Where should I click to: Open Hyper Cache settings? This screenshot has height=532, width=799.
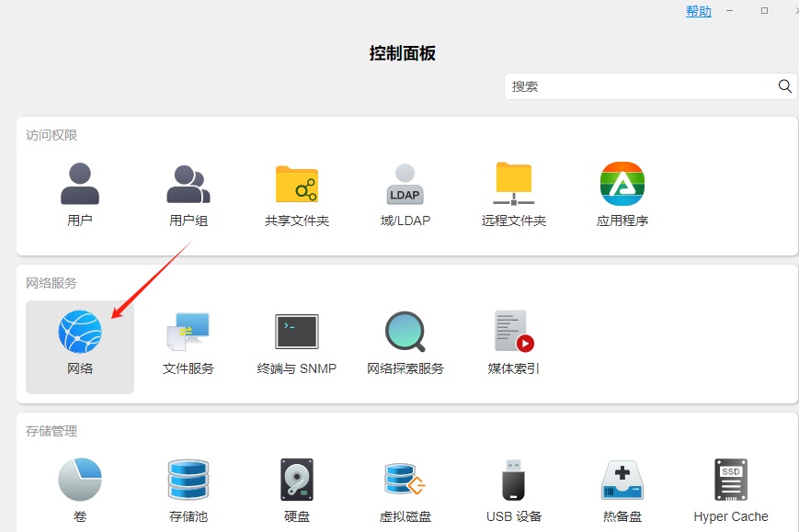(x=731, y=491)
